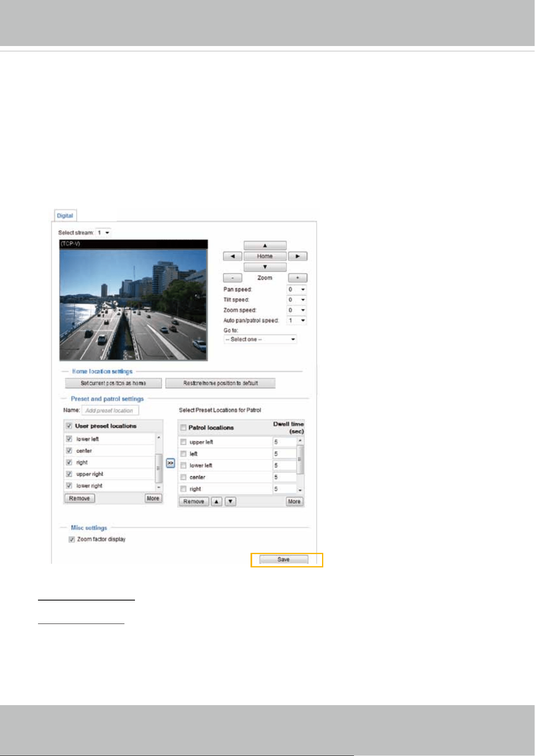Viewport: 535px width, 756px height.
Task: Click the live video preview image
Action: click(133, 304)
